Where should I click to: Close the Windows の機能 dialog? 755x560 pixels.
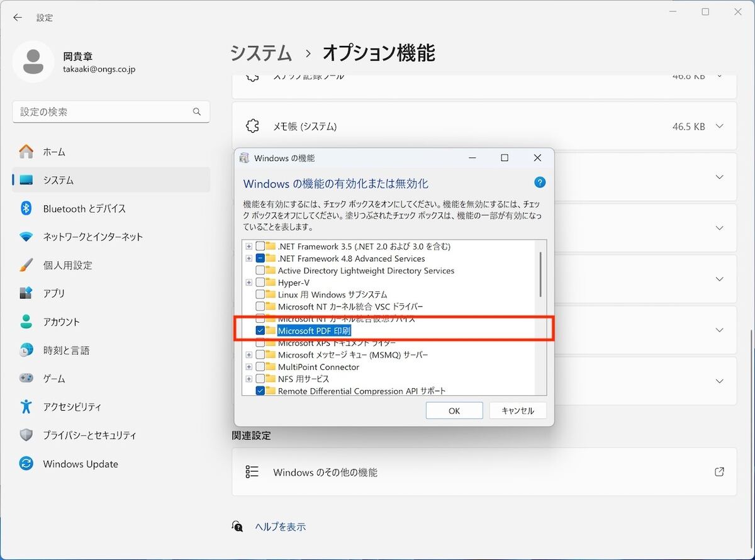(x=537, y=158)
